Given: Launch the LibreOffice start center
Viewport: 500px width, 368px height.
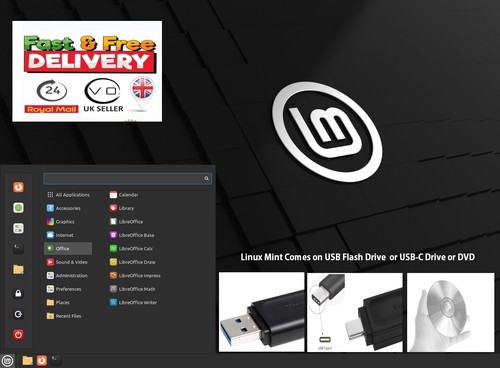Looking at the screenshot, I should coord(126,222).
